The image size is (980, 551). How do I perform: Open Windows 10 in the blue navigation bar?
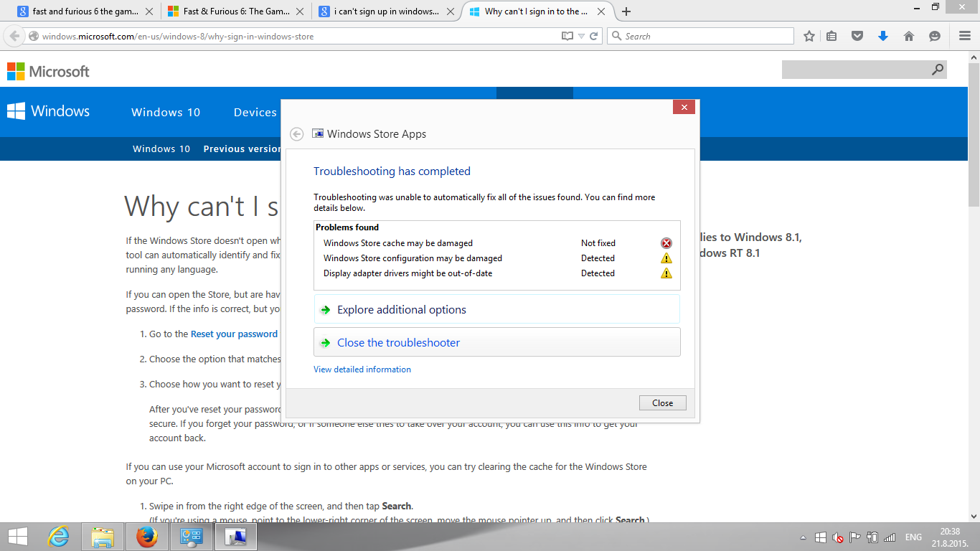[166, 112]
